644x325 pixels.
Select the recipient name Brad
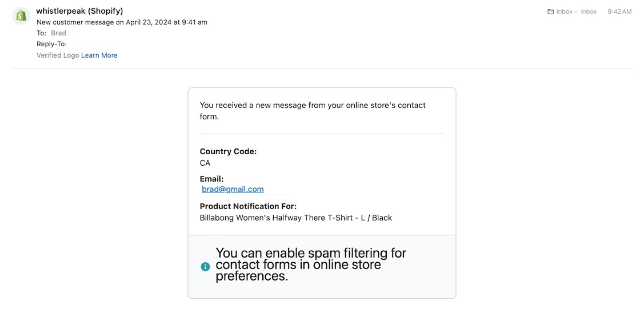tap(58, 33)
